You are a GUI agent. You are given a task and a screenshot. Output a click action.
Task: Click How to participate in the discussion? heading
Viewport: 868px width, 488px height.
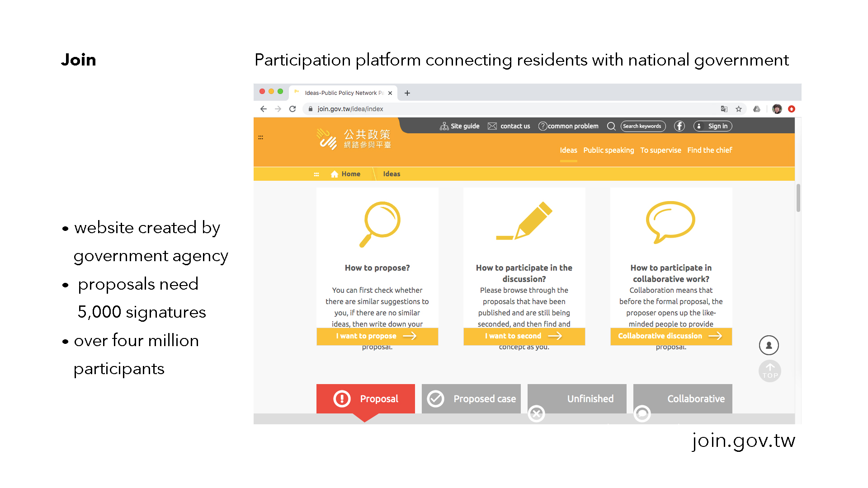point(524,273)
